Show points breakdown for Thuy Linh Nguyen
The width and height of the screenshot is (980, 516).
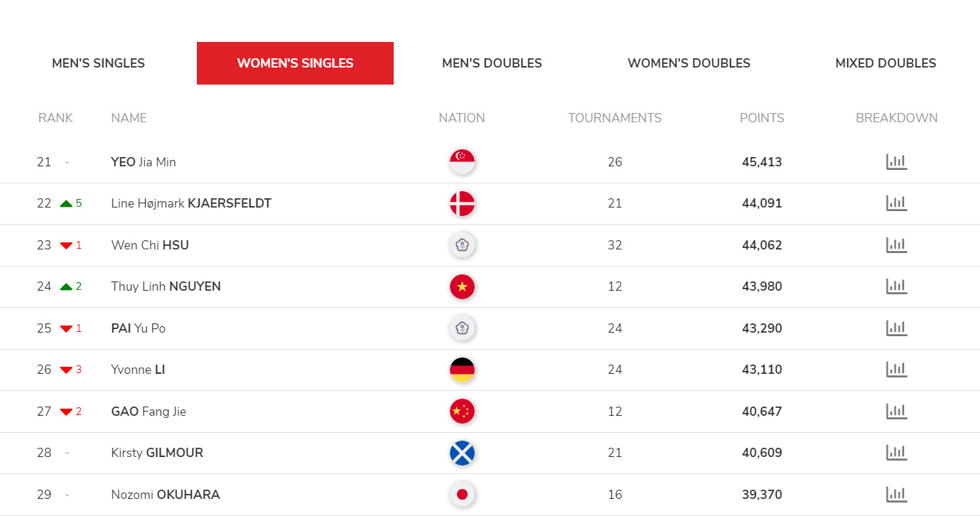(896, 286)
